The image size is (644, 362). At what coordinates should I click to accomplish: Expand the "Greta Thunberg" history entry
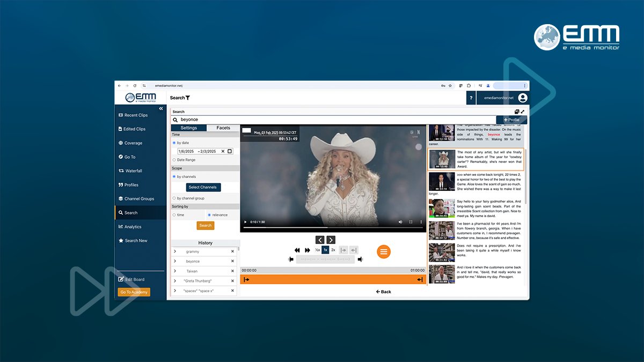click(x=175, y=281)
